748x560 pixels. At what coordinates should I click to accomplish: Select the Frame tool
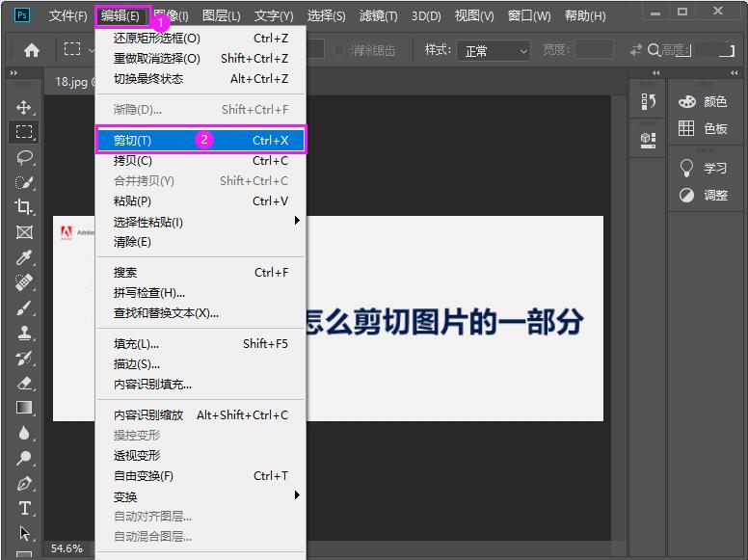[x=24, y=232]
